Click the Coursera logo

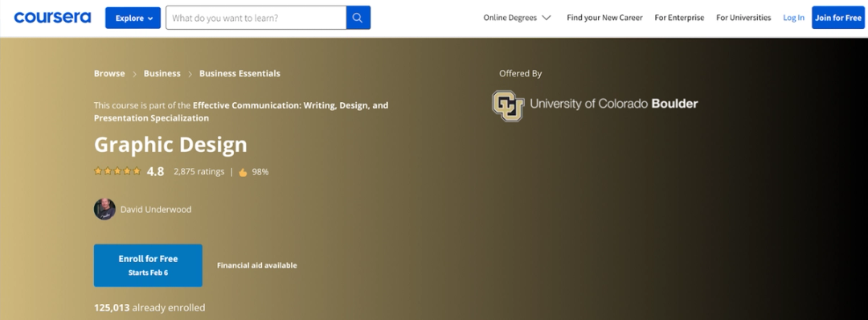(x=52, y=18)
